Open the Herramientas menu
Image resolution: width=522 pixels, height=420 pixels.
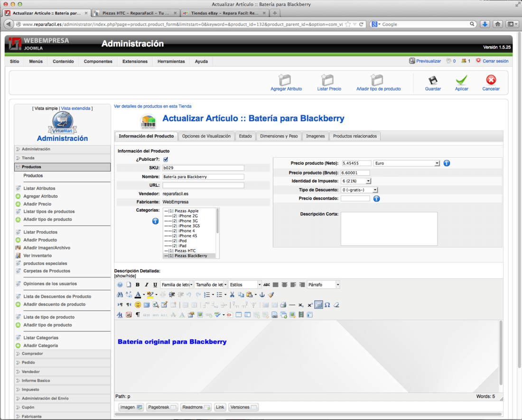coord(171,61)
